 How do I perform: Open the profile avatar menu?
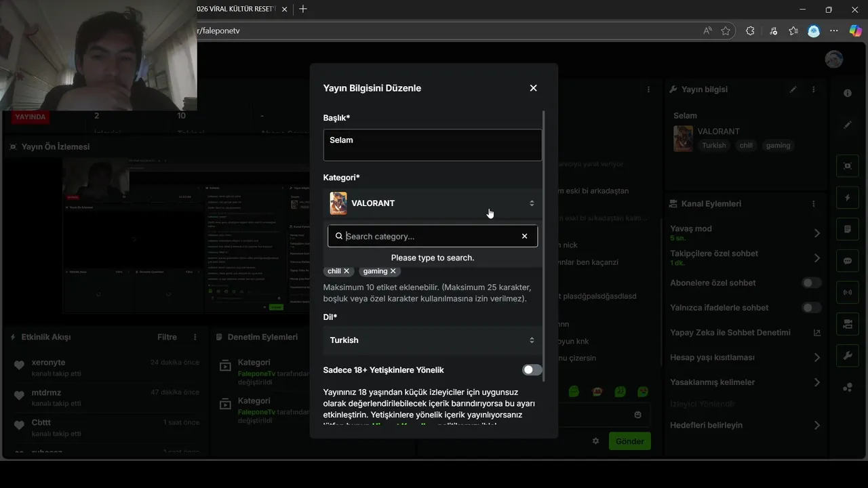pos(834,59)
